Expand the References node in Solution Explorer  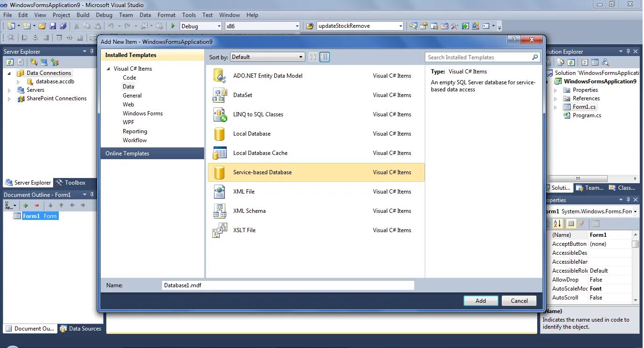[x=555, y=99]
